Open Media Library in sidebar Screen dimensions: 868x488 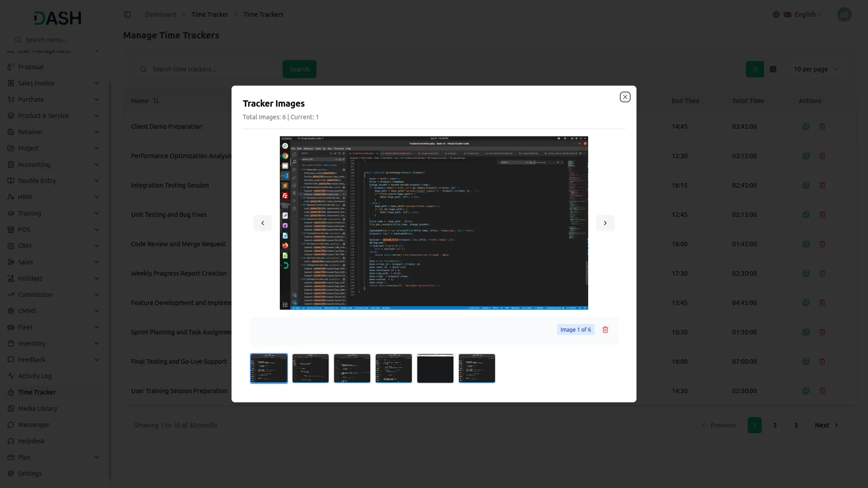coord(38,408)
